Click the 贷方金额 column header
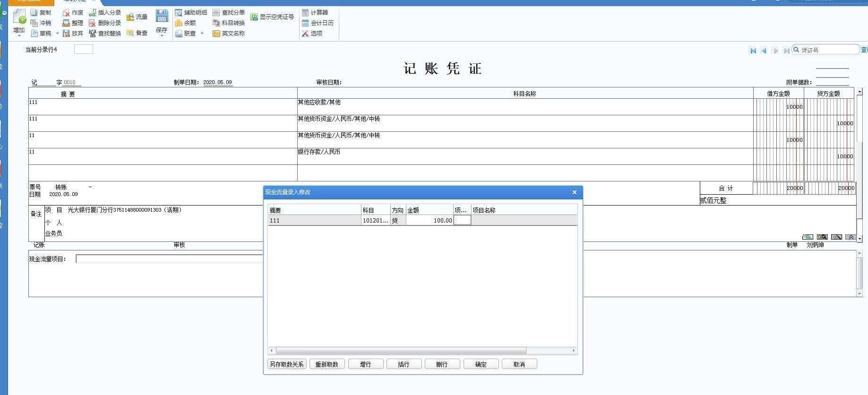Image resolution: width=868 pixels, height=395 pixels. [829, 94]
